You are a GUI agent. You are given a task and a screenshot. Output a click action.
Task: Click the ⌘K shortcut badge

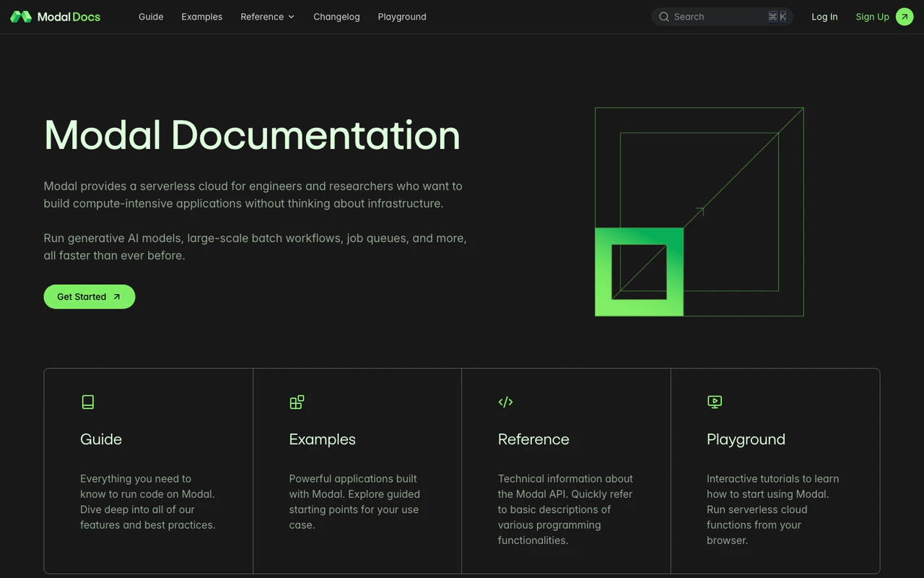point(777,17)
